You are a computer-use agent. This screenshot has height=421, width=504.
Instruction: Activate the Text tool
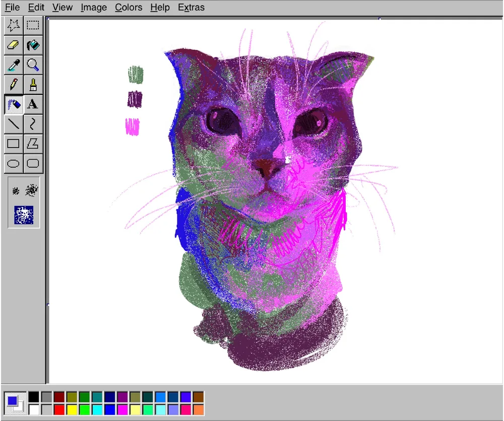click(x=33, y=105)
